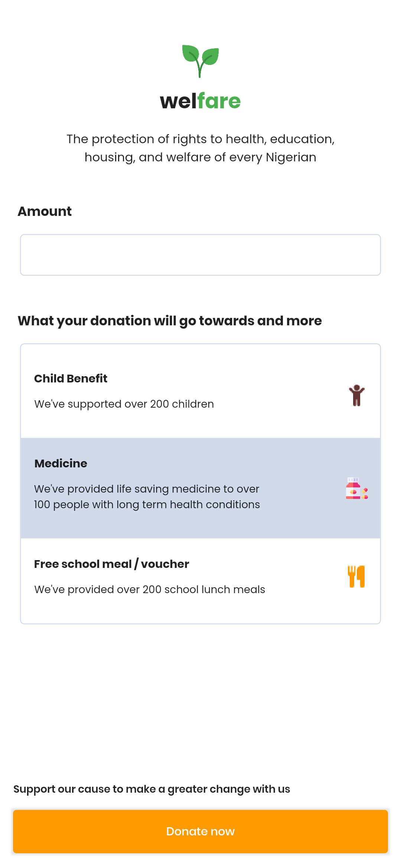The width and height of the screenshot is (401, 868).
Task: Click "We've provided over 200 school lunch meals"
Action: pos(150,589)
